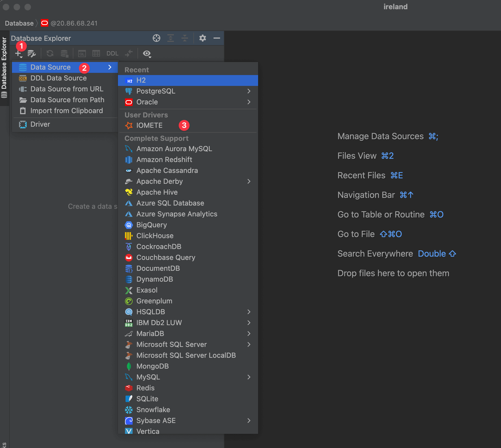Click the H2 icon in Recent
Image resolution: width=501 pixels, height=448 pixels.
[129, 80]
